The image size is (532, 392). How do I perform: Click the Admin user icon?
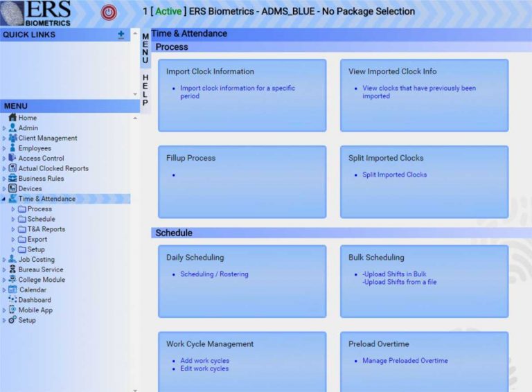pos(12,128)
